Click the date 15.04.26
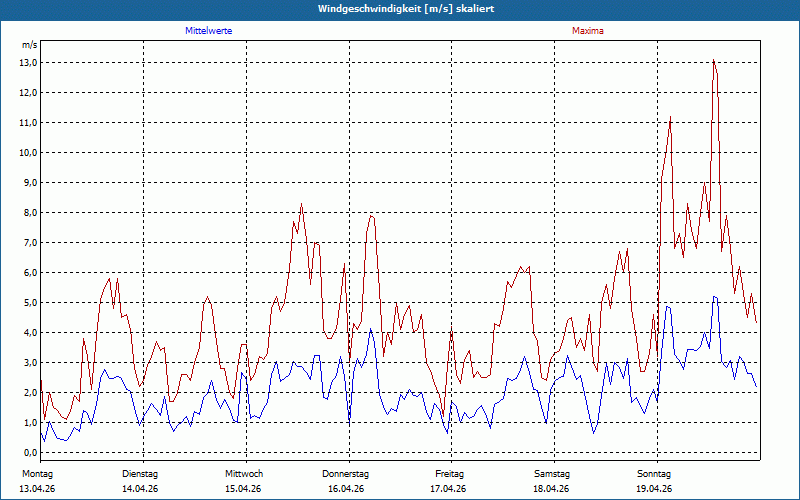The width and height of the screenshot is (800, 500). pyautogui.click(x=243, y=489)
